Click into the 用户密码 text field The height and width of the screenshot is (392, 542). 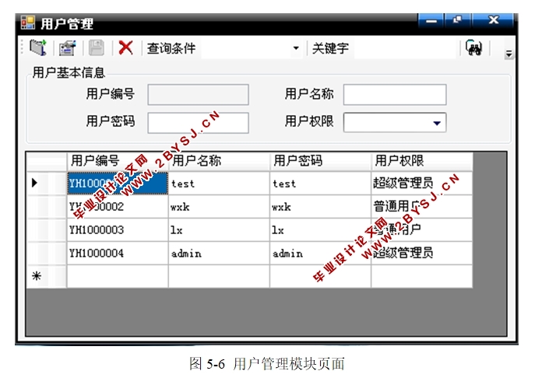pos(198,123)
